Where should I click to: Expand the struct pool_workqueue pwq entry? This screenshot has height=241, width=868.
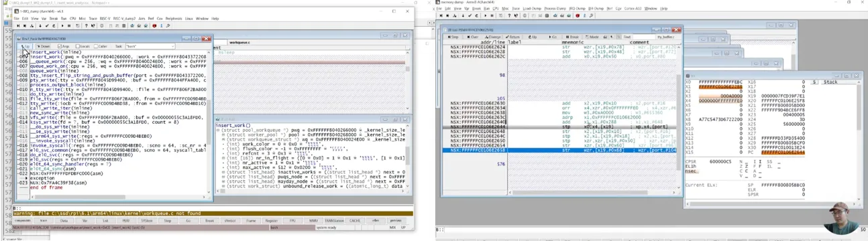[x=218, y=130]
